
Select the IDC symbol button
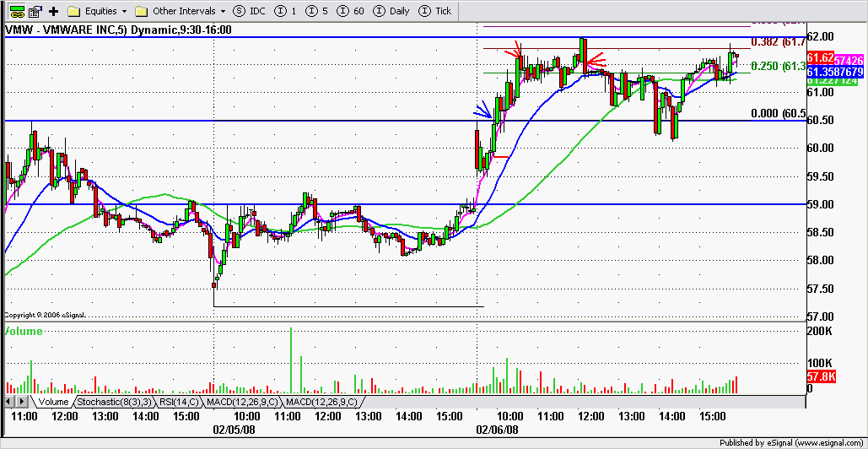coord(247,10)
